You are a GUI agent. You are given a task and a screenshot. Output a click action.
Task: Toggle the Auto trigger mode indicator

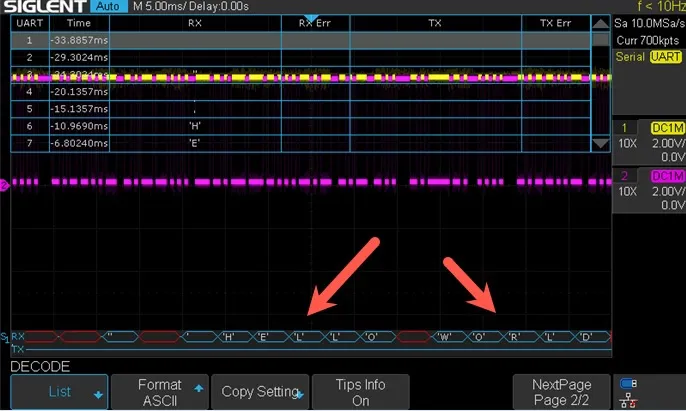coord(104,7)
